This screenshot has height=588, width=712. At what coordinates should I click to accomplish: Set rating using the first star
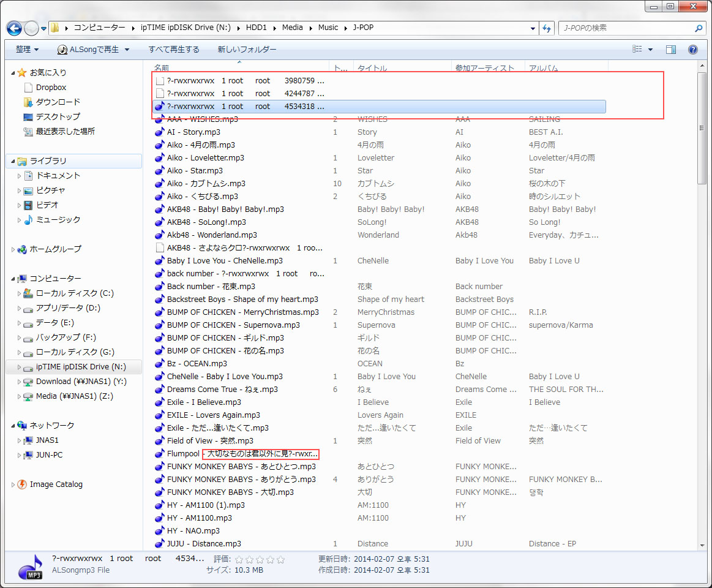click(239, 560)
